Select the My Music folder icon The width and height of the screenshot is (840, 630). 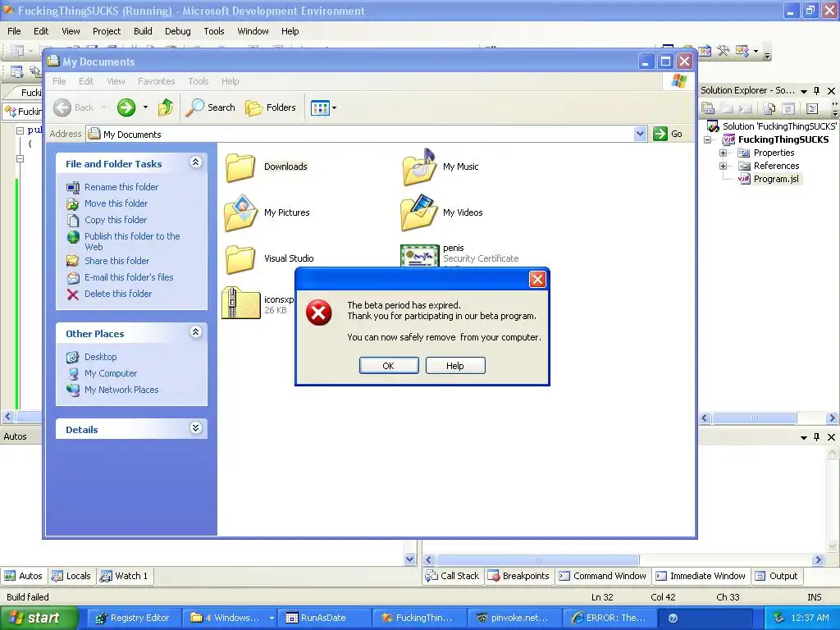pos(419,167)
